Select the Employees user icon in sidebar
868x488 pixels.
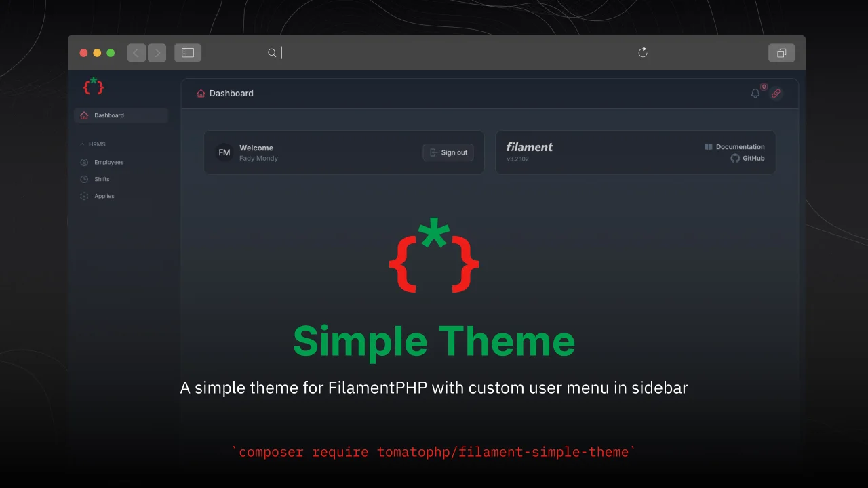pos(84,162)
